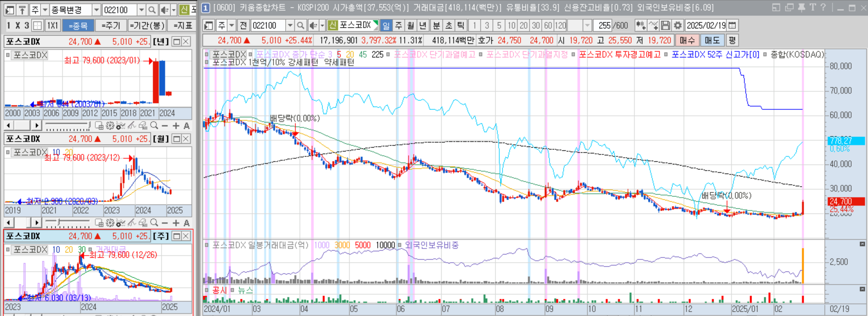Image resolution: width=868 pixels, height=316 pixels.
Task: Open the 주 dropdown arrow in left panel
Action: coord(45,10)
